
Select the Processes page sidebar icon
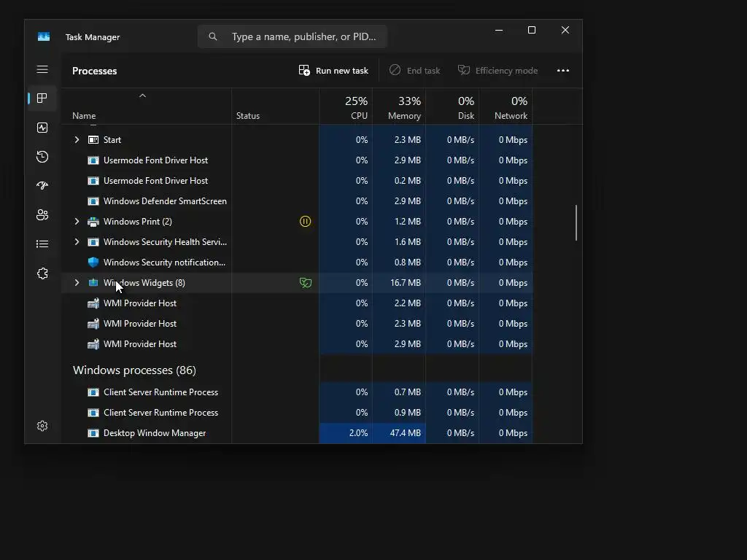[x=42, y=98]
